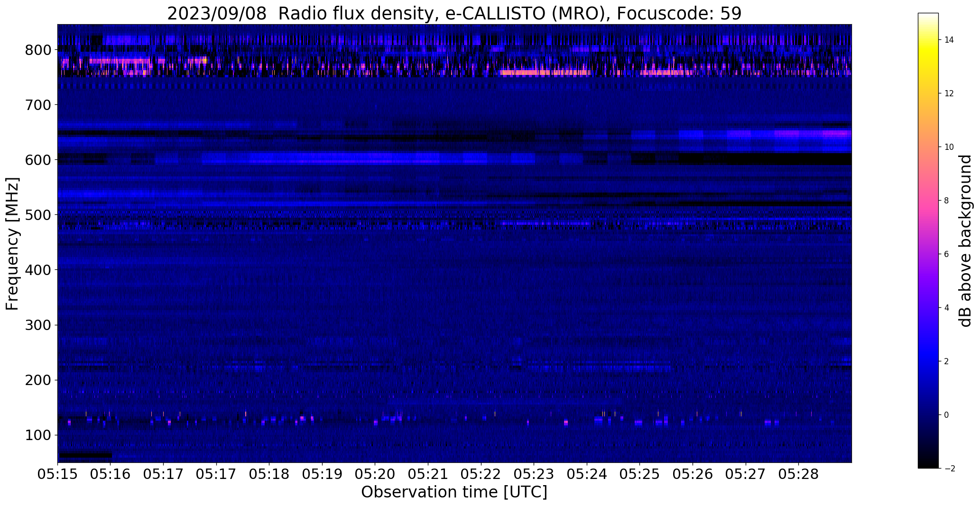Click the bright pink band at 760 MHz near 05:23
980x506 pixels.
545,73
